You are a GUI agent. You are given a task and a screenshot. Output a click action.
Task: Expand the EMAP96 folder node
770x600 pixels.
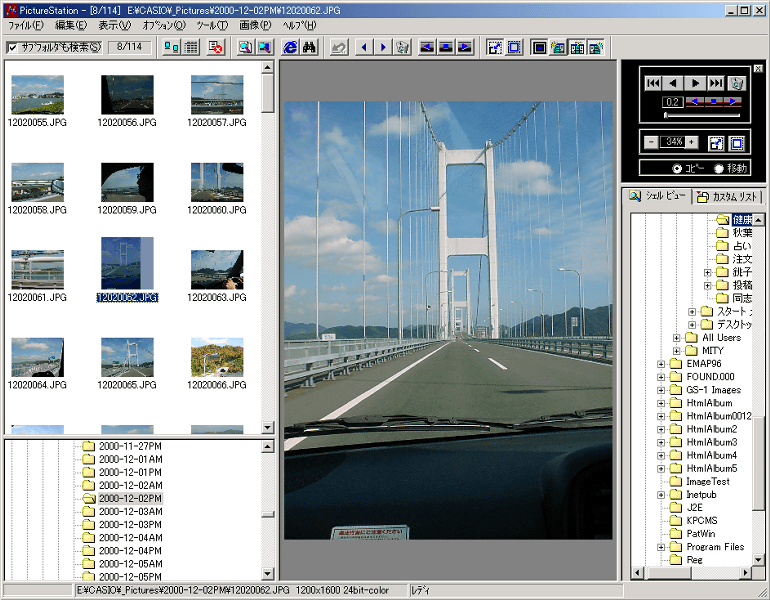[661, 364]
